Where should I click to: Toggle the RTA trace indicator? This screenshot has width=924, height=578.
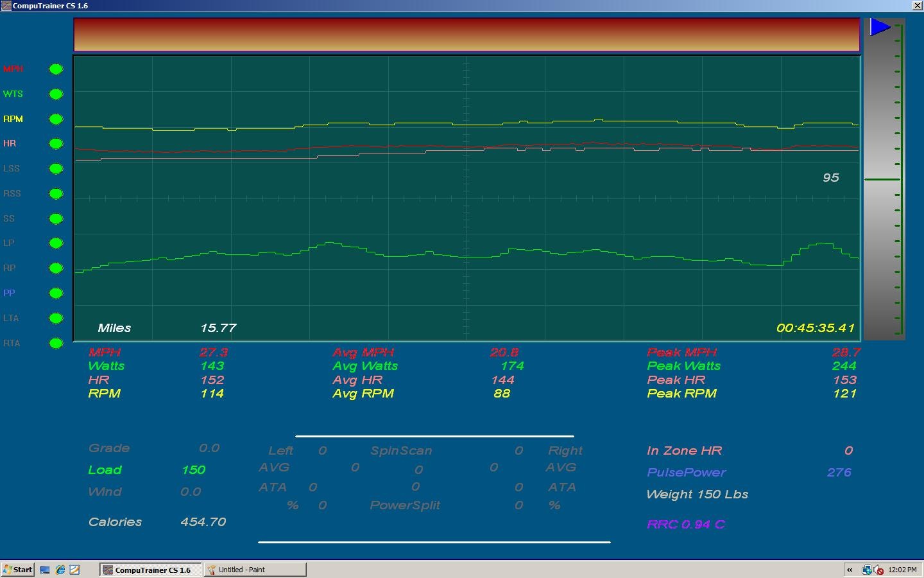pos(56,344)
